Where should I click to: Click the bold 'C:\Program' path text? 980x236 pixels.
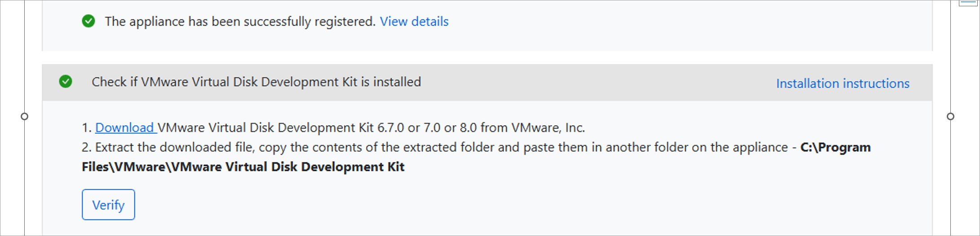point(835,148)
